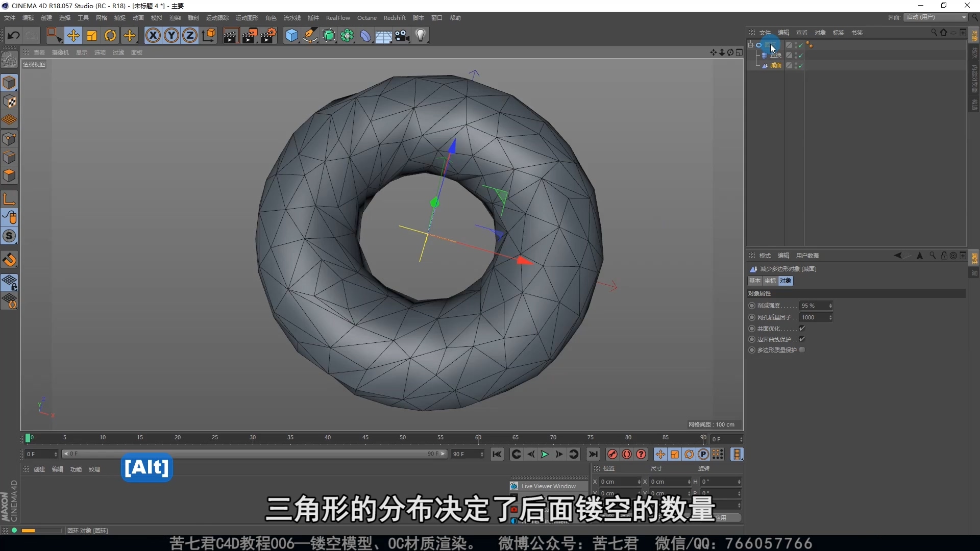The image size is (980, 551).
Task: Collapse the torus object hierarchy
Action: pos(751,45)
